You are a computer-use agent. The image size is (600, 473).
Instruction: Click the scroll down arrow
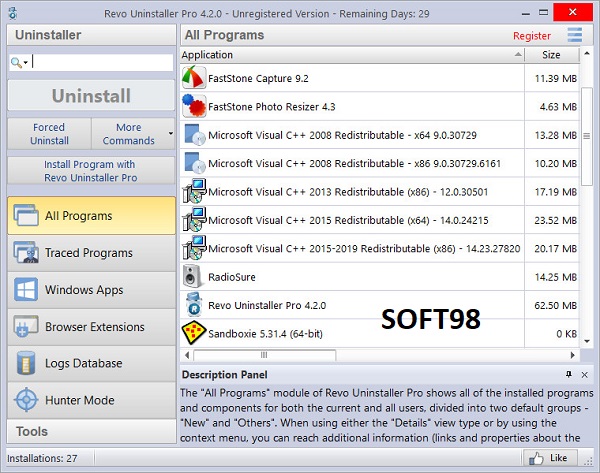[587, 341]
